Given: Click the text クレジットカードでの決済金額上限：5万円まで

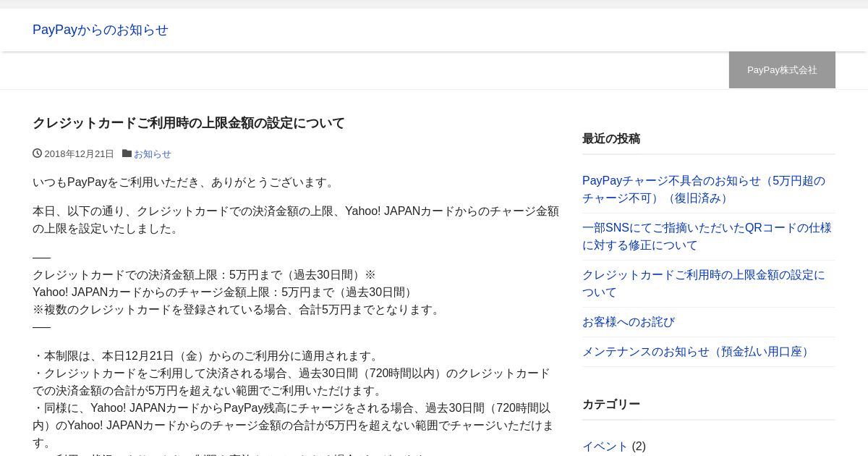Looking at the screenshot, I should 157,275.
